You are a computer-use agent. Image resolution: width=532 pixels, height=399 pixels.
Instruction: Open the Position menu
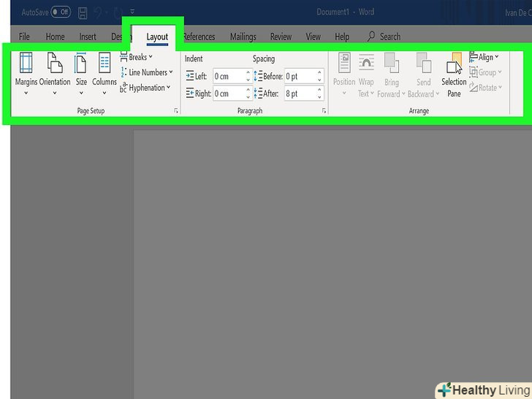click(344, 74)
